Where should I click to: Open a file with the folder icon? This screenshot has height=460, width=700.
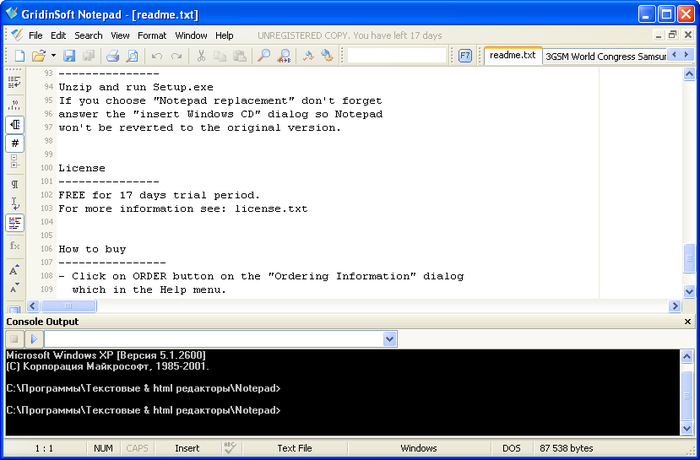tap(39, 56)
